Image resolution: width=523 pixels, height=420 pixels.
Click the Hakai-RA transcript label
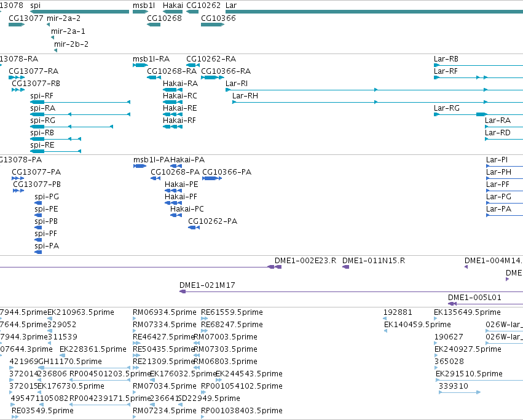(180, 84)
